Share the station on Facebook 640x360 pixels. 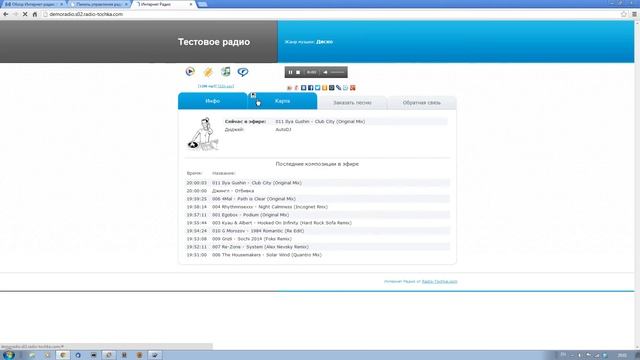(x=310, y=88)
